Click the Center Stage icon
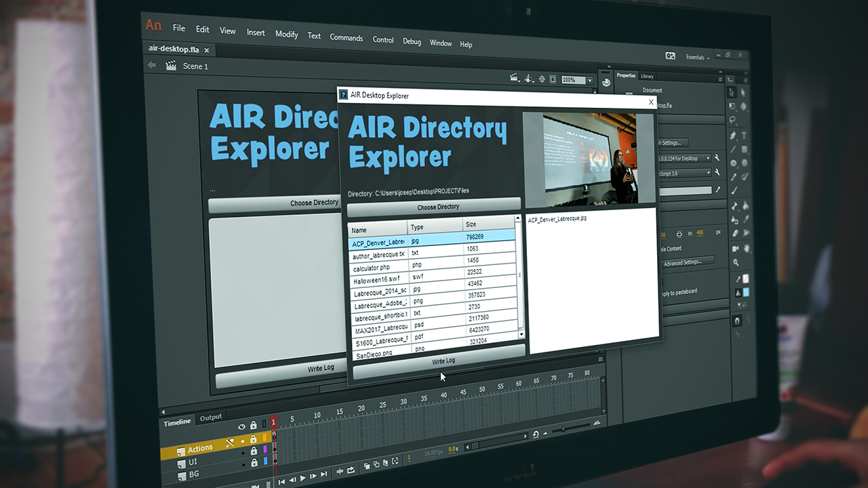This screenshot has height=488, width=868. [541, 79]
